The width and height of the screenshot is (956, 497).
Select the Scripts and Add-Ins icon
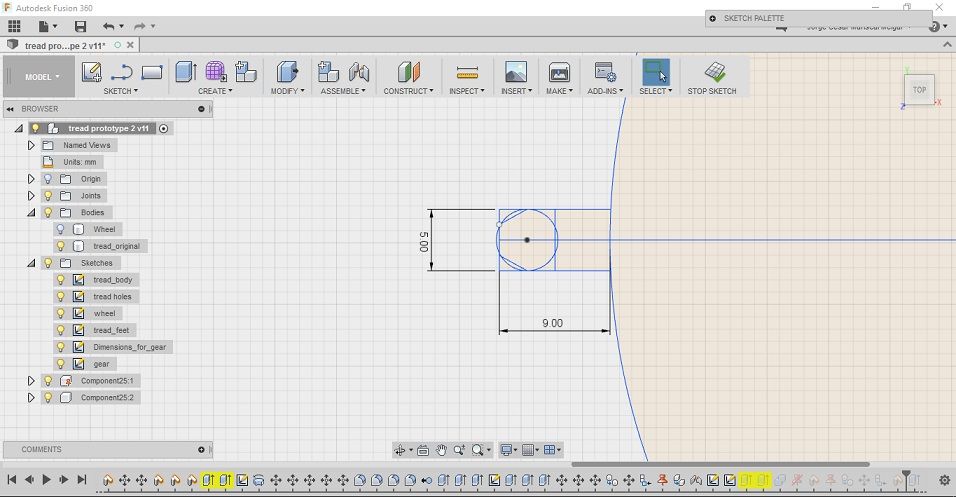(605, 72)
